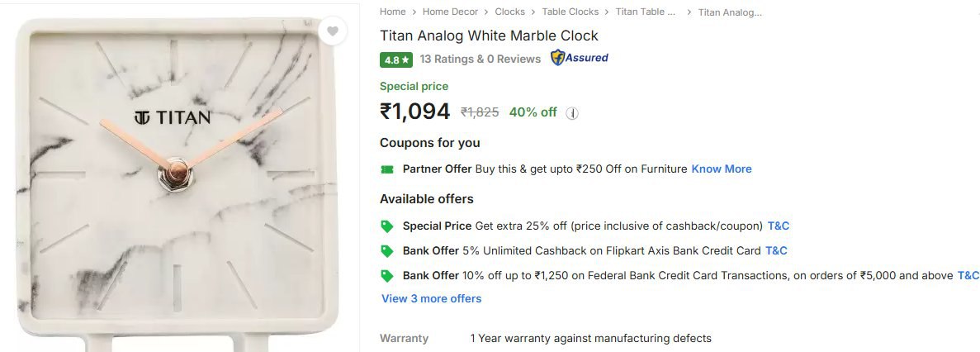The width and height of the screenshot is (980, 352).
Task: Open Home breadcrumb link
Action: pyautogui.click(x=393, y=12)
